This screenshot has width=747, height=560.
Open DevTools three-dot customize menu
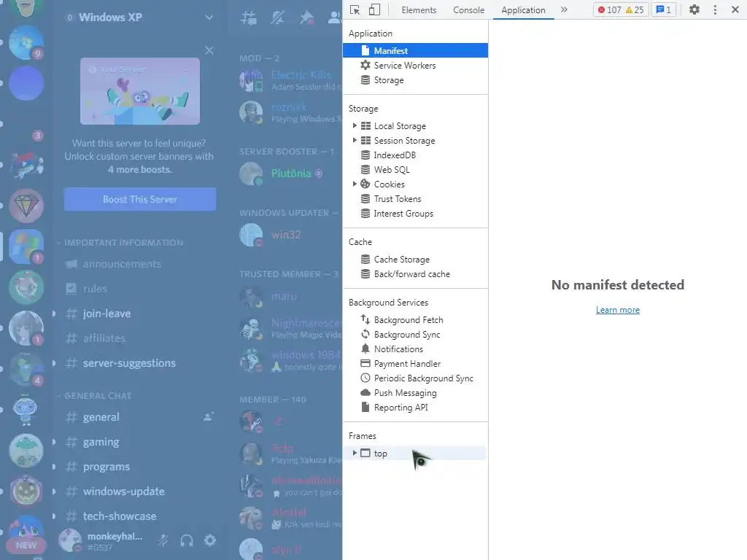coord(715,9)
